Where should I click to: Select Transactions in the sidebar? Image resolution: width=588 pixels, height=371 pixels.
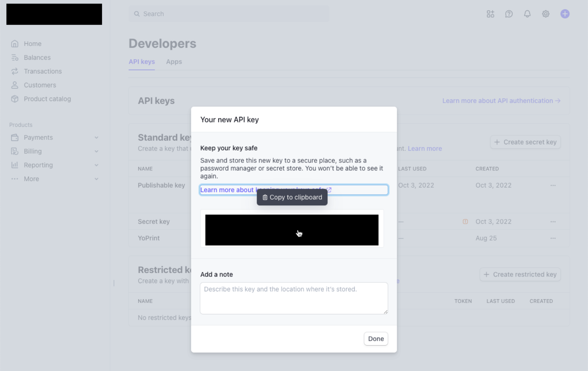[x=43, y=71]
